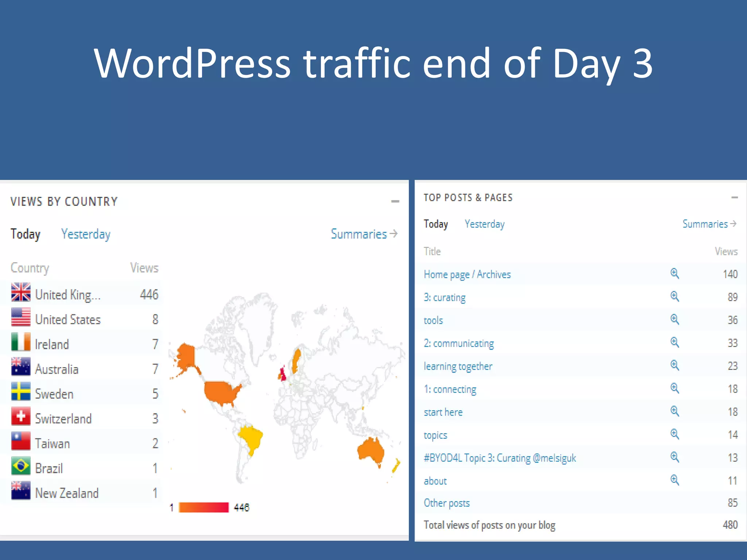Open the about page link
747x560 pixels.
click(435, 481)
